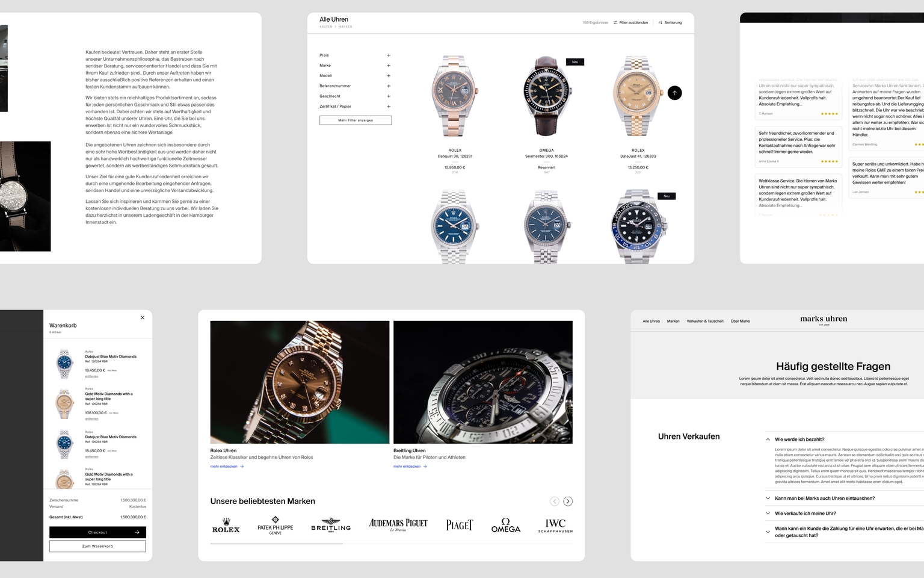Click next arrow in brands carousel
924x578 pixels.
(x=567, y=502)
